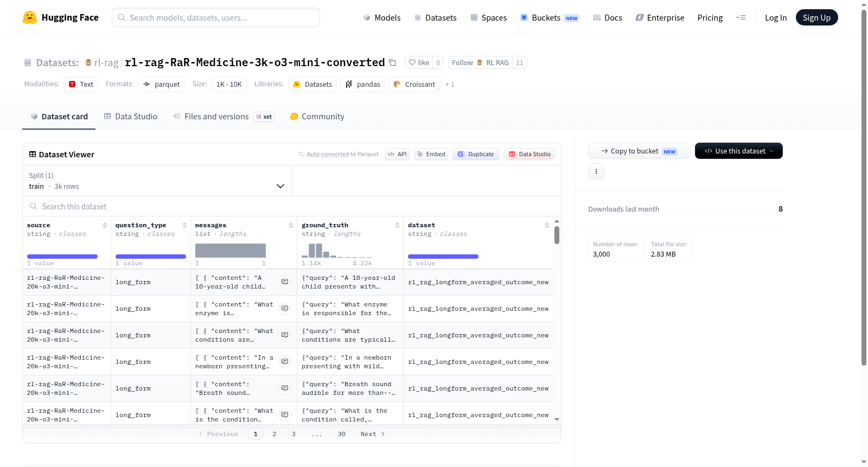868x467 pixels.
Task: Like this dataset with the heart button
Action: (419, 62)
